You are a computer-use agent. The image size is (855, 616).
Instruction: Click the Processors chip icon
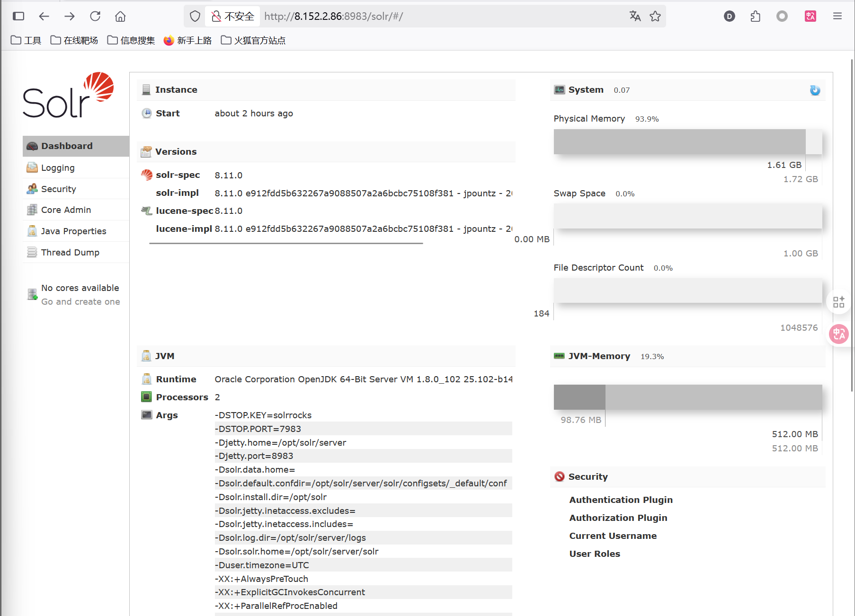coord(147,397)
